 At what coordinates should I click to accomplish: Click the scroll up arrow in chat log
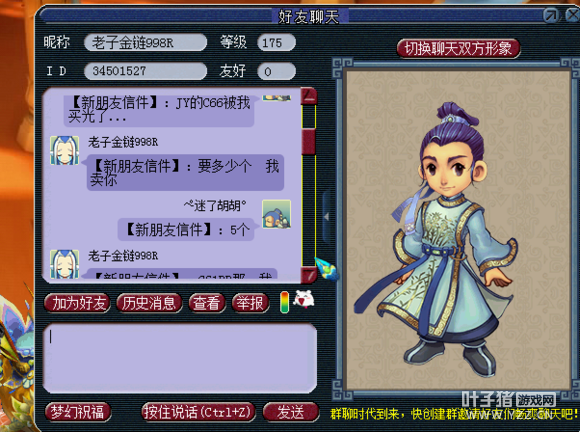click(x=309, y=97)
